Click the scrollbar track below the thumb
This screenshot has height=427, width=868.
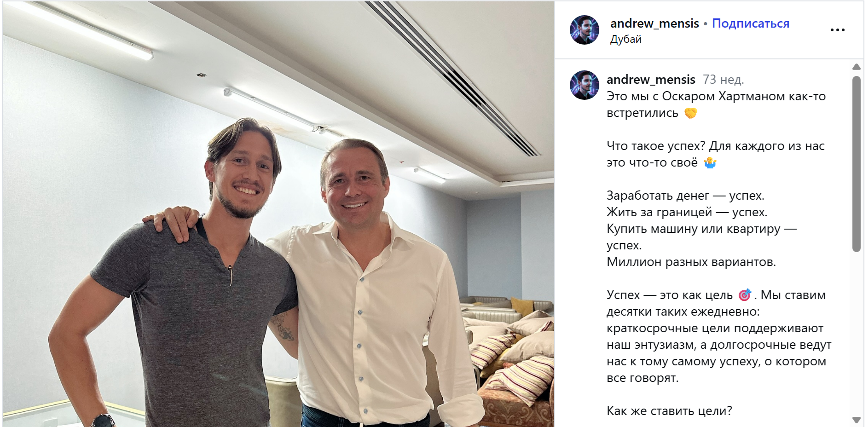tap(856, 334)
